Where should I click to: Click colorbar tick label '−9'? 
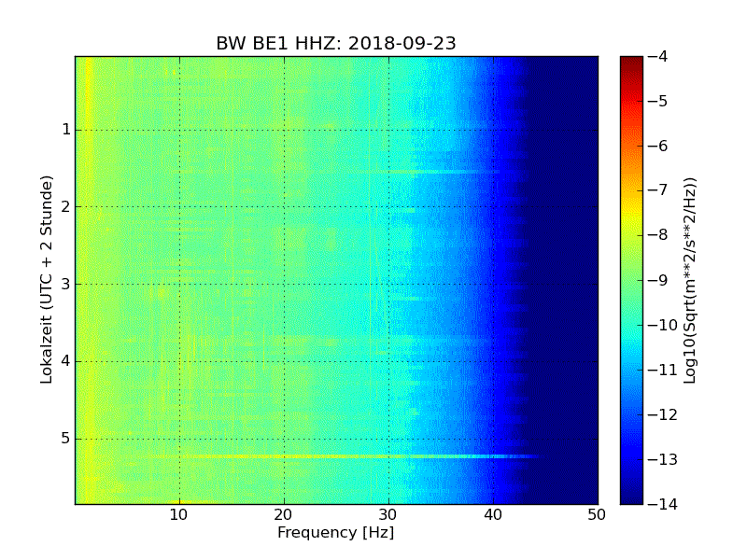pyautogui.click(x=658, y=280)
